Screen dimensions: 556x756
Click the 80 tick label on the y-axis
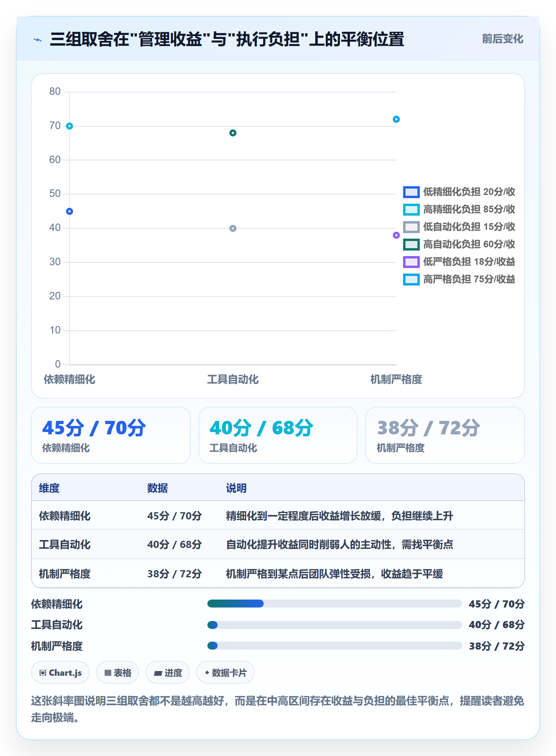coord(55,92)
